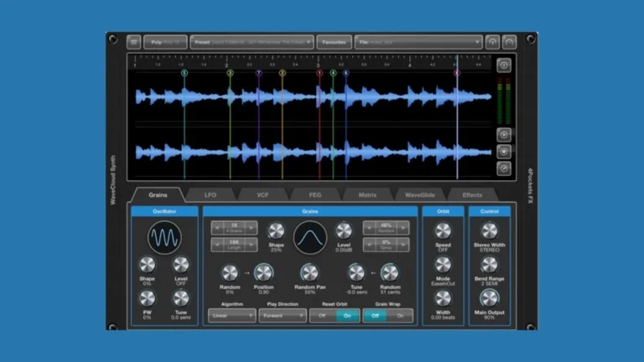Click the Favourites button
This screenshot has width=644, height=362.
tap(334, 42)
